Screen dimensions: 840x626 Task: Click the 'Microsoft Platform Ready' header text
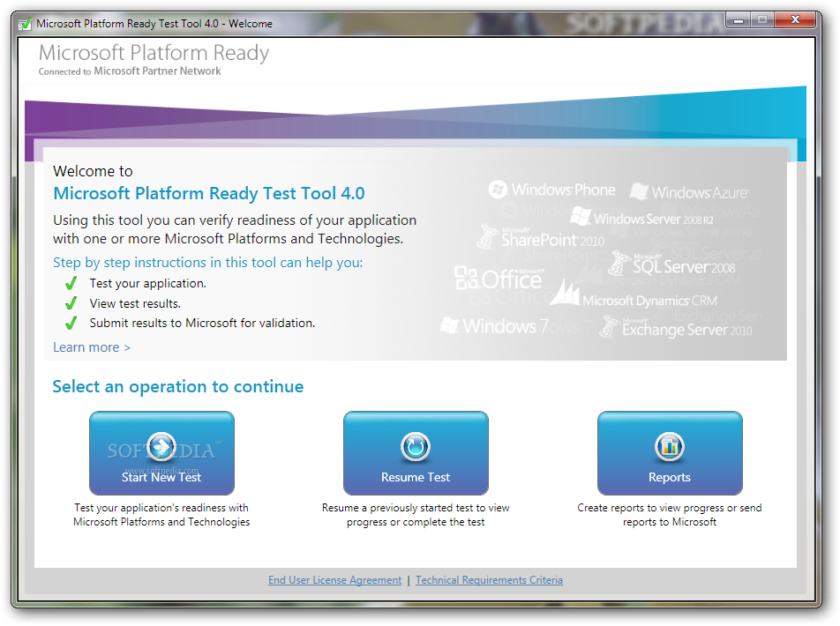154,53
